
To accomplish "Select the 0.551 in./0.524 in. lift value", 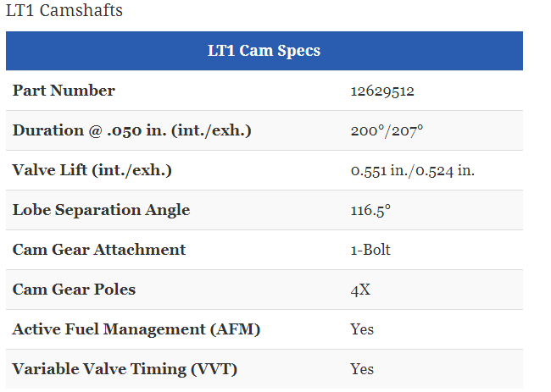I will pos(413,171).
